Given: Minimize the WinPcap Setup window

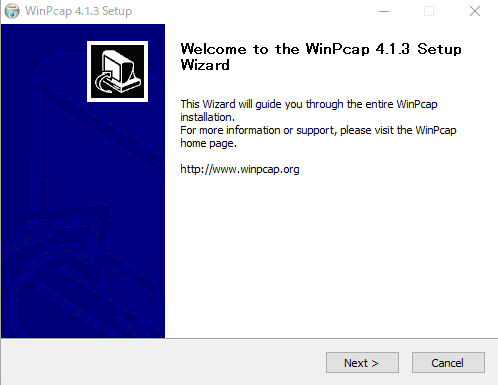Looking at the screenshot, I should 384,11.
